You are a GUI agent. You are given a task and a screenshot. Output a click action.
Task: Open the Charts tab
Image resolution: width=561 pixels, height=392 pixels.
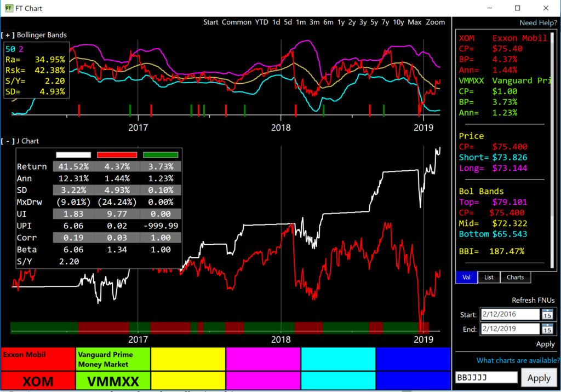[514, 277]
